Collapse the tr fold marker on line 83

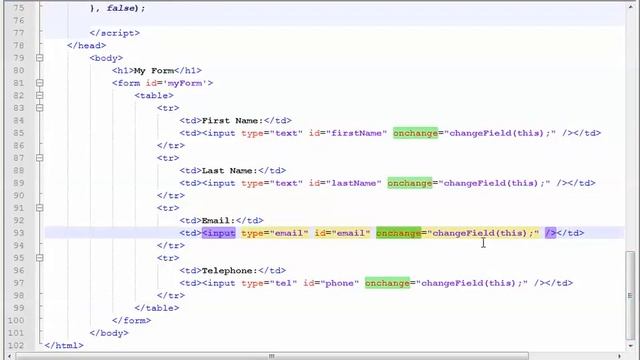[40, 108]
